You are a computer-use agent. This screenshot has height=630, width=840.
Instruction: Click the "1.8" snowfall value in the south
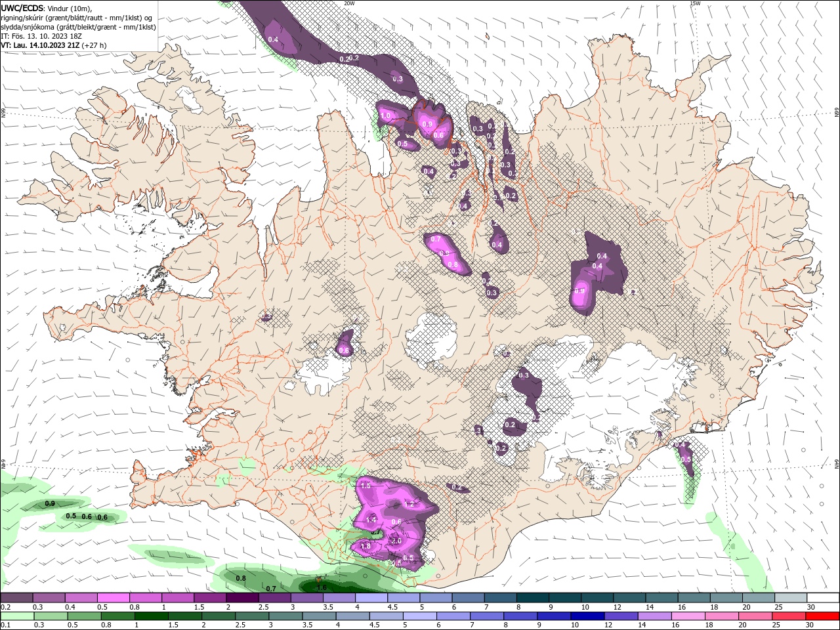pos(366,546)
